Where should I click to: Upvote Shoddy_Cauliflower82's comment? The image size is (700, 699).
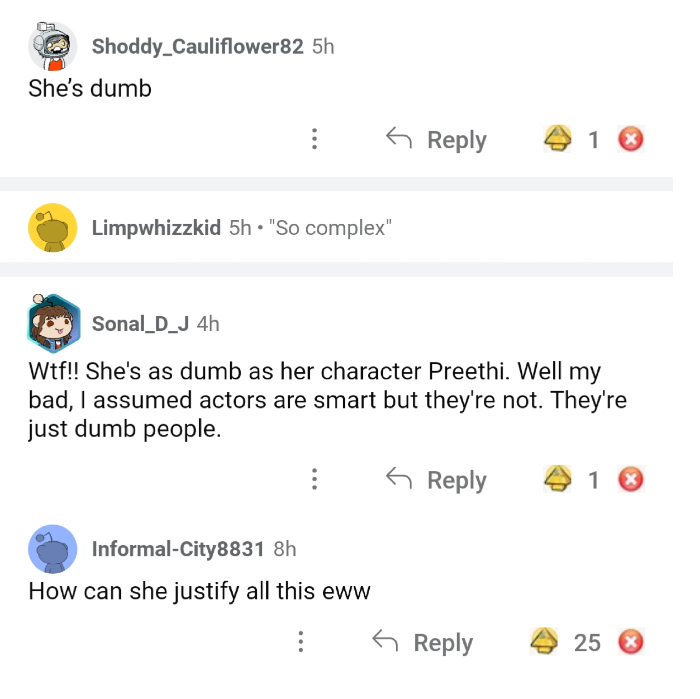556,139
